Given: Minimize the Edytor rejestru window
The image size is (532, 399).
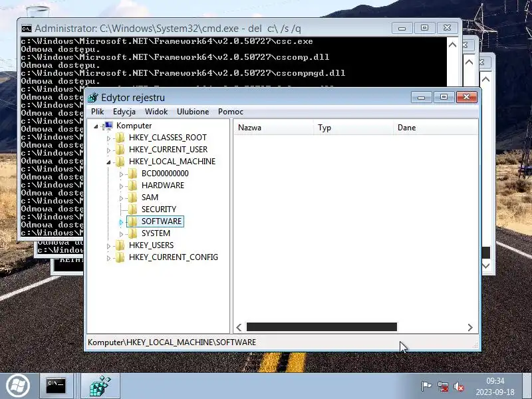Looking at the screenshot, I should [421, 97].
